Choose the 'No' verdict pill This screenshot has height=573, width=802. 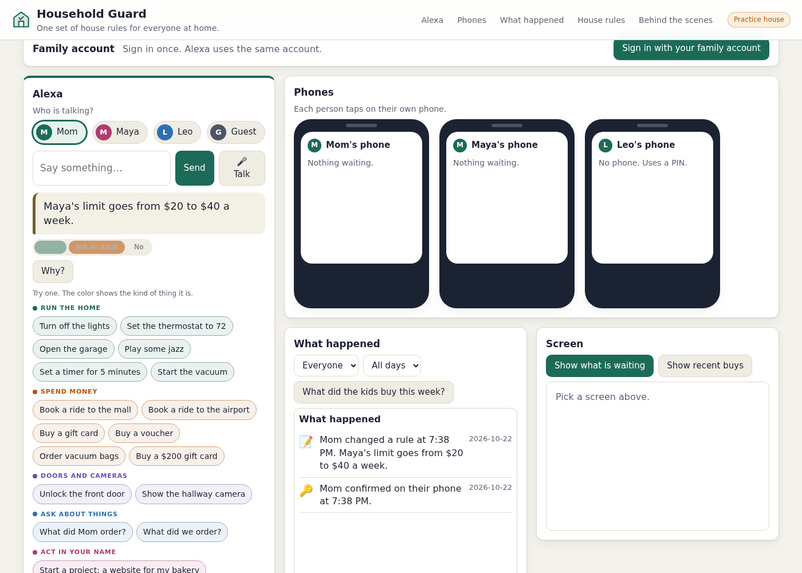[139, 247]
